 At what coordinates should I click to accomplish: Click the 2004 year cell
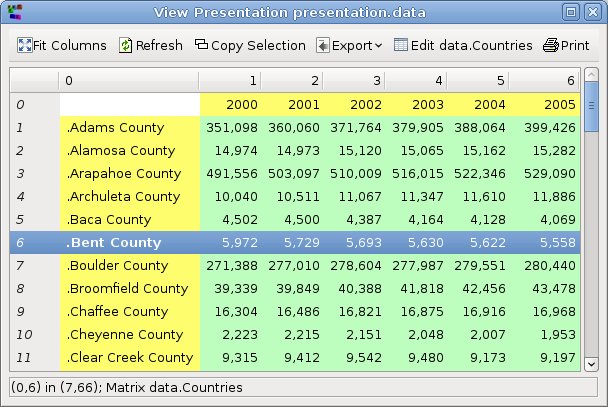[x=478, y=104]
